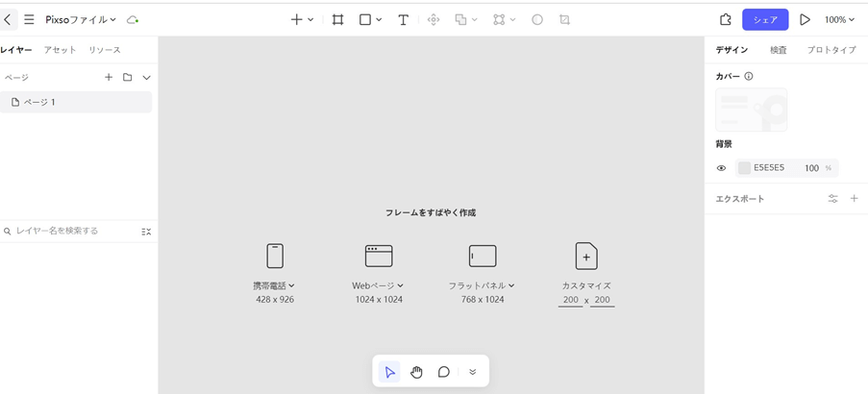
Task: Click the custom height 200 field
Action: pos(603,300)
